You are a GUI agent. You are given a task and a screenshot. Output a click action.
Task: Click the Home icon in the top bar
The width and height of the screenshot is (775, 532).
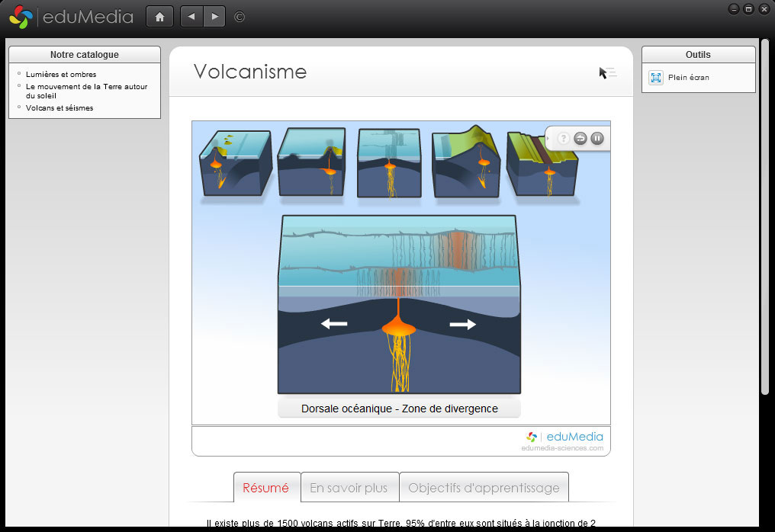pyautogui.click(x=159, y=16)
